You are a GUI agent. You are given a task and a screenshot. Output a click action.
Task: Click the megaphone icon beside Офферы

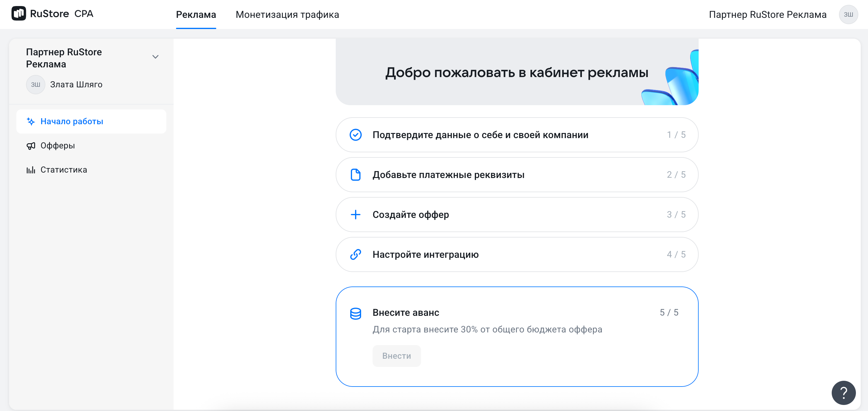pyautogui.click(x=31, y=146)
